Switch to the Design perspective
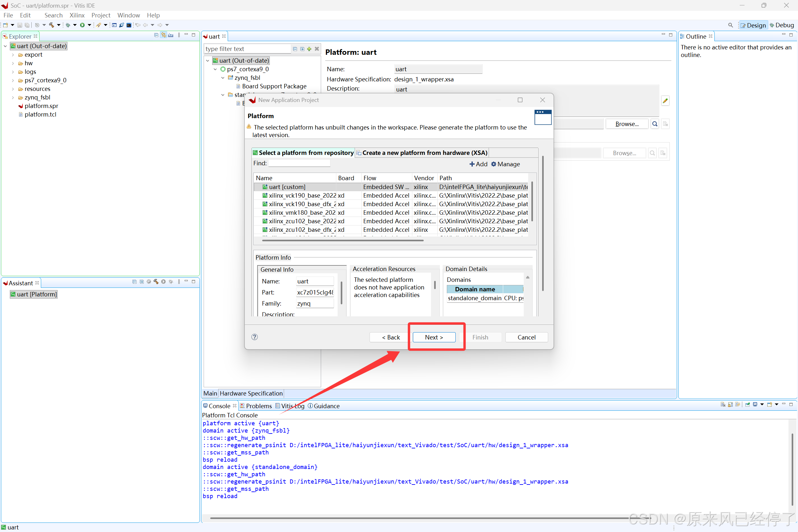This screenshot has height=532, width=798. 753,25
